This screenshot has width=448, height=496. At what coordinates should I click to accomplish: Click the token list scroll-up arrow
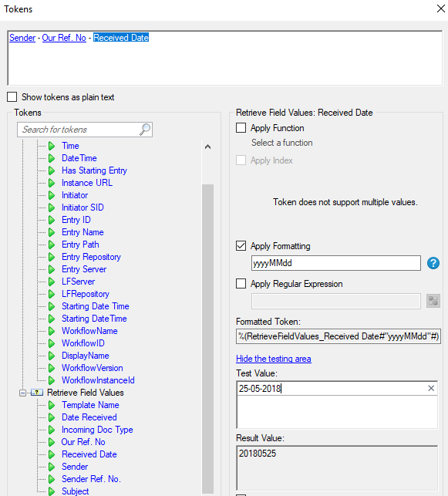[x=207, y=147]
